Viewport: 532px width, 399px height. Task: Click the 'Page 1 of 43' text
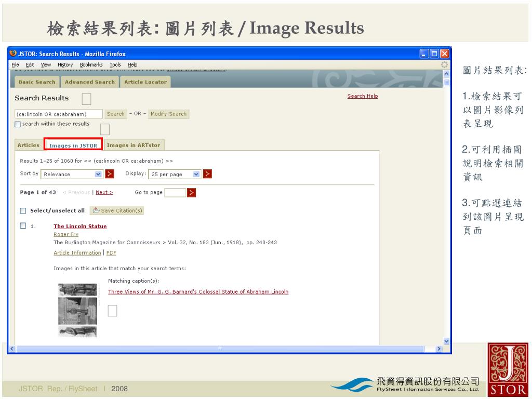[37, 192]
